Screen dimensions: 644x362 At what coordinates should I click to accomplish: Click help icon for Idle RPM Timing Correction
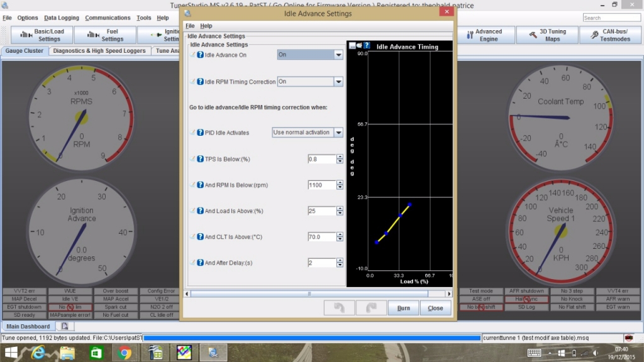(x=200, y=82)
